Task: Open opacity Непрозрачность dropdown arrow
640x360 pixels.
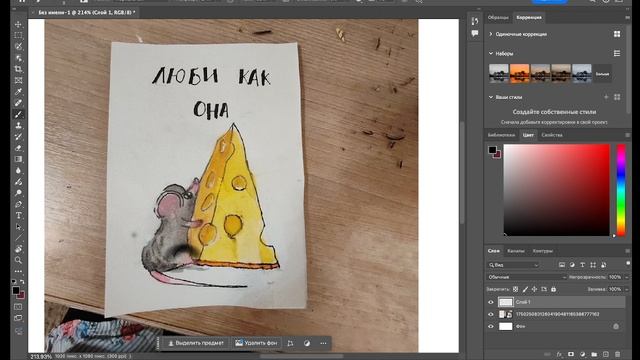Action: [x=627, y=277]
